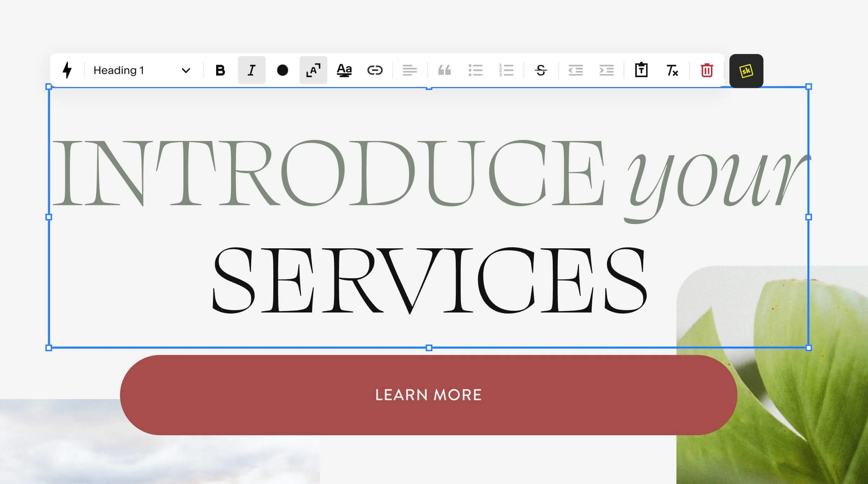Create a numbered list
The height and width of the screenshot is (484, 868).
pos(506,70)
